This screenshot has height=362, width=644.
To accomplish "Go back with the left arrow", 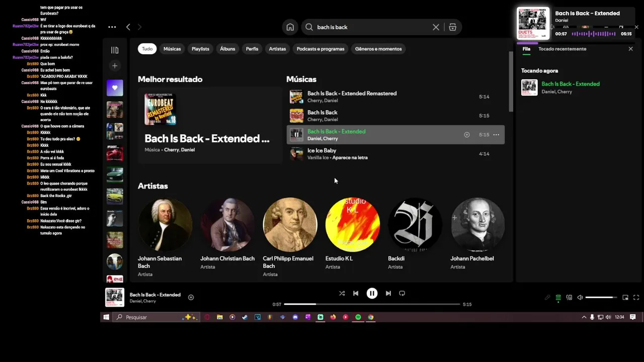I will [x=128, y=27].
